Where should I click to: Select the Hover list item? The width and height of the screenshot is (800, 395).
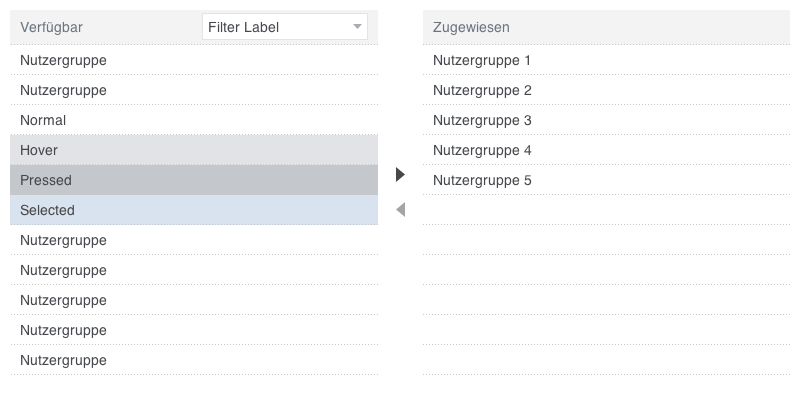point(194,150)
